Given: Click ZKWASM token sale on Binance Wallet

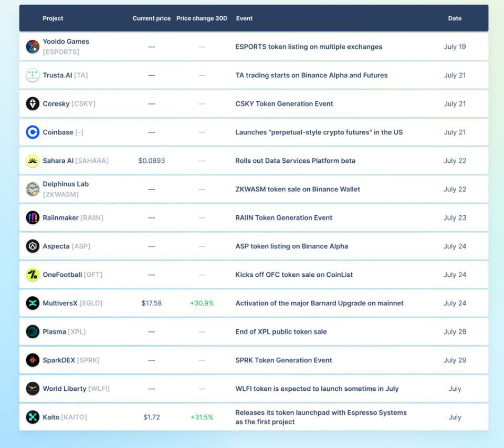Looking at the screenshot, I should point(298,189).
